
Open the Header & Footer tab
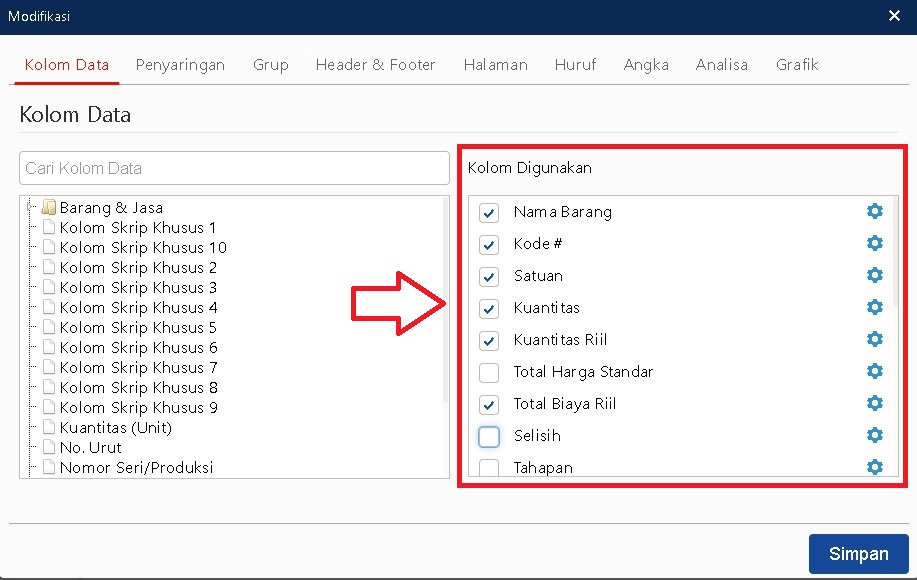(x=375, y=65)
